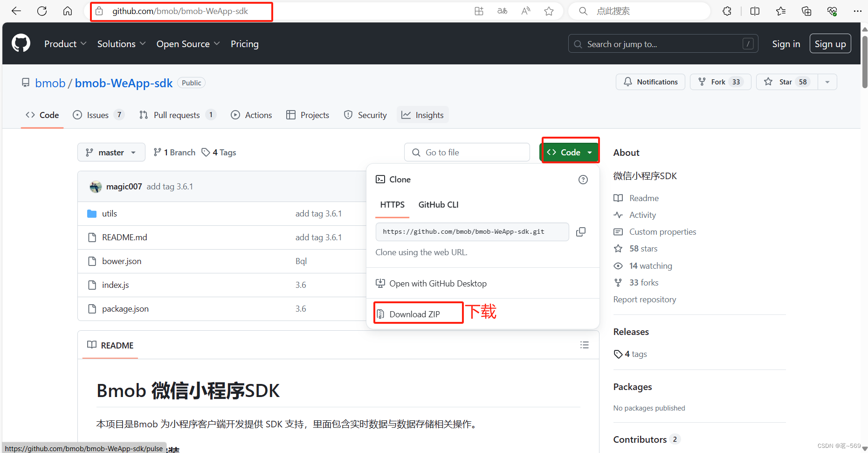Image resolution: width=868 pixels, height=453 pixels.
Task: Open the README outline list icon
Action: tap(585, 345)
